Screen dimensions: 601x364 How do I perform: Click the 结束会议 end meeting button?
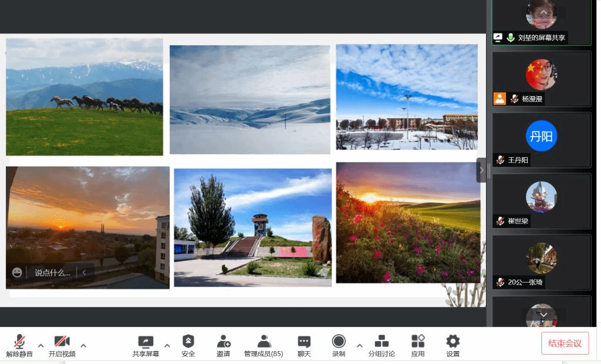[565, 343]
